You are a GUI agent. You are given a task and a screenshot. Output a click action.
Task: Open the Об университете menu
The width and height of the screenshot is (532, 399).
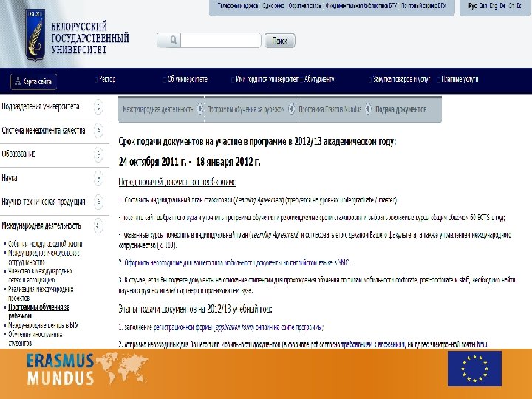coord(187,79)
